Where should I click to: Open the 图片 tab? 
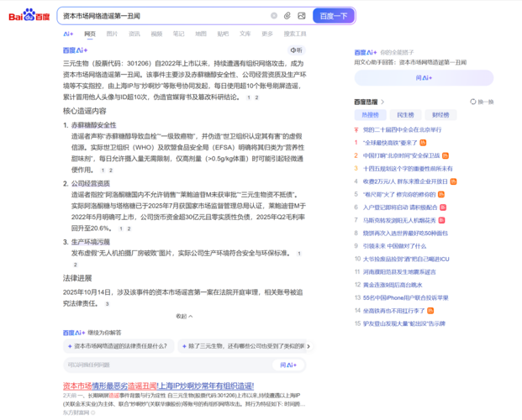(112, 34)
